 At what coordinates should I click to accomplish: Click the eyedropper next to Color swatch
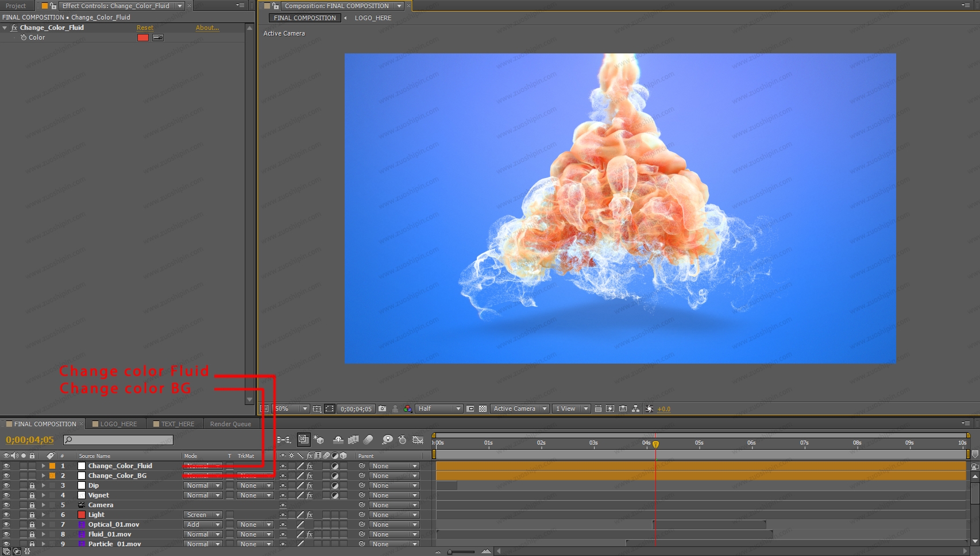point(158,37)
